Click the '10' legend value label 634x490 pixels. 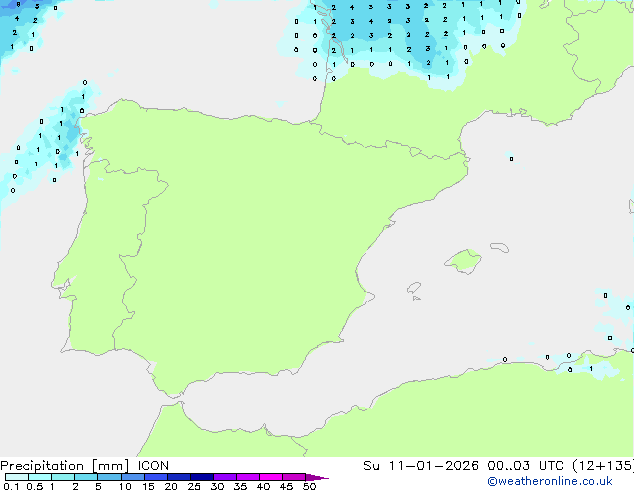click(125, 486)
